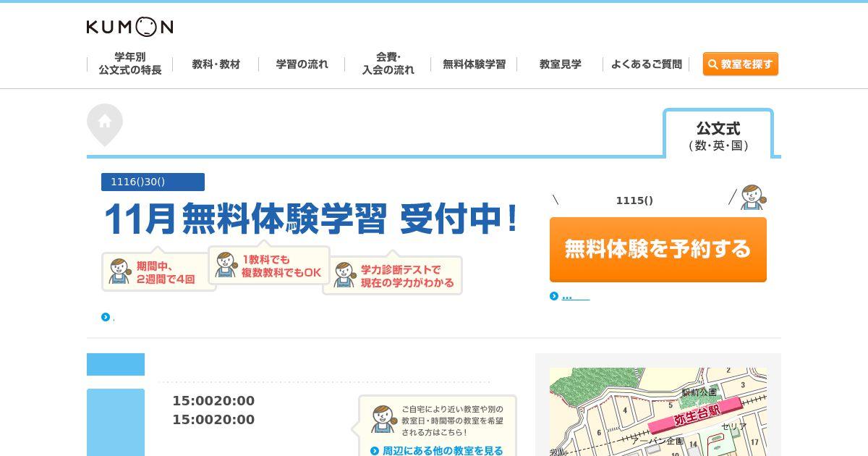This screenshot has height=456, width=868.
Task: Open 学年別公文式の特長 menu
Action: point(130,64)
